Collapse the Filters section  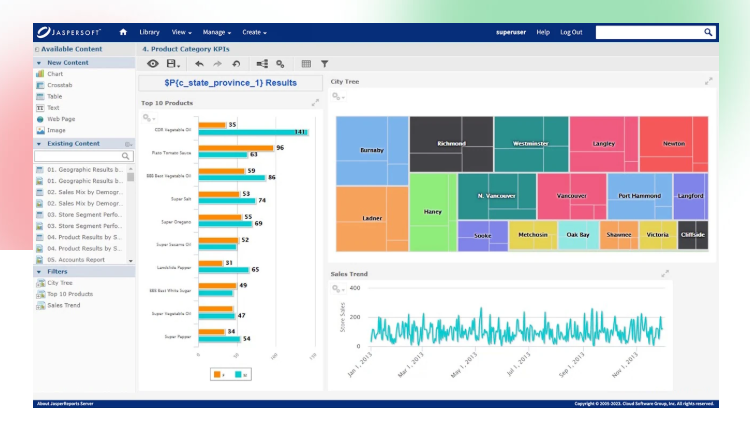tap(39, 272)
